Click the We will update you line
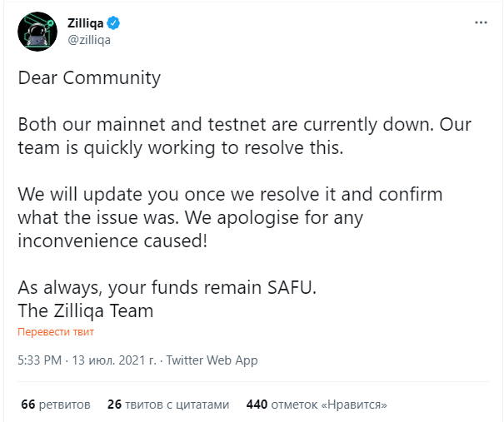 230,195
